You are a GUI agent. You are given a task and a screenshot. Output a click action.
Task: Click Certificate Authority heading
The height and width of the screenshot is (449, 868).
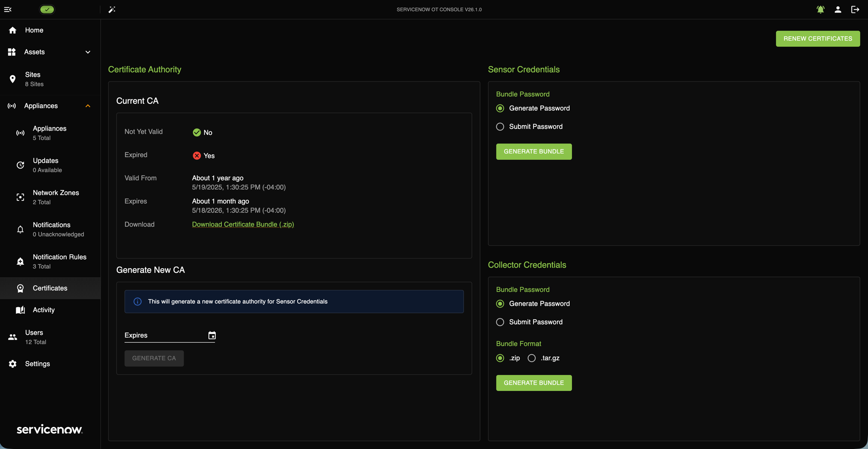[x=145, y=69]
